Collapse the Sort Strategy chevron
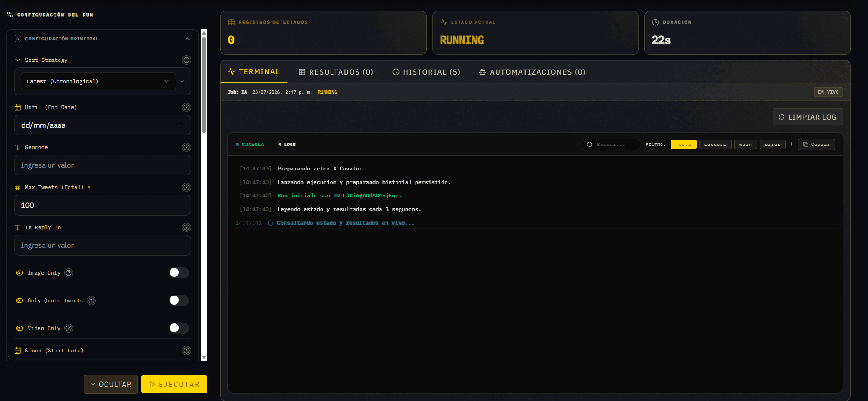Screen dimensions: 868x401 [x=18, y=60]
